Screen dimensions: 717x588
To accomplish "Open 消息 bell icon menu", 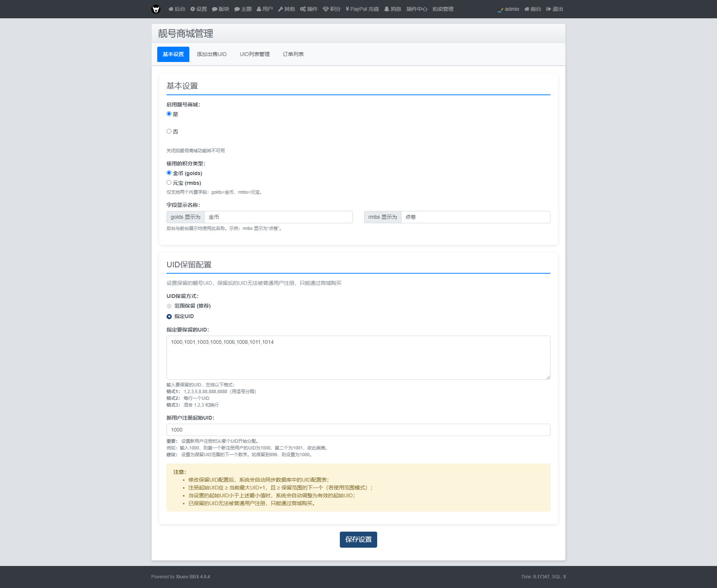I will [392, 9].
